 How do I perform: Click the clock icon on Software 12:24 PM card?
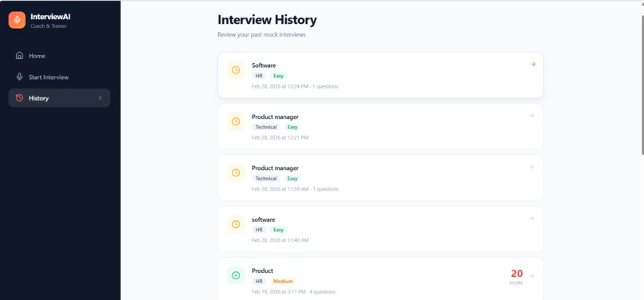point(236,70)
